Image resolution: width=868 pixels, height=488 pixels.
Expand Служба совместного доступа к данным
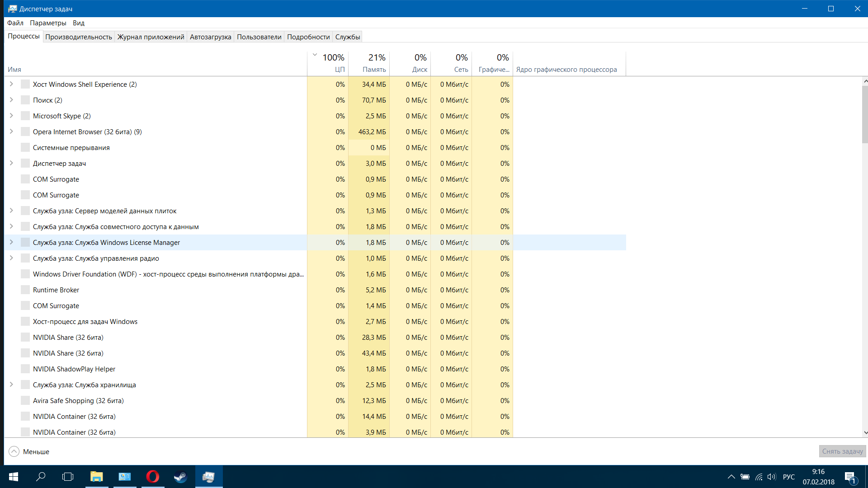tap(11, 226)
